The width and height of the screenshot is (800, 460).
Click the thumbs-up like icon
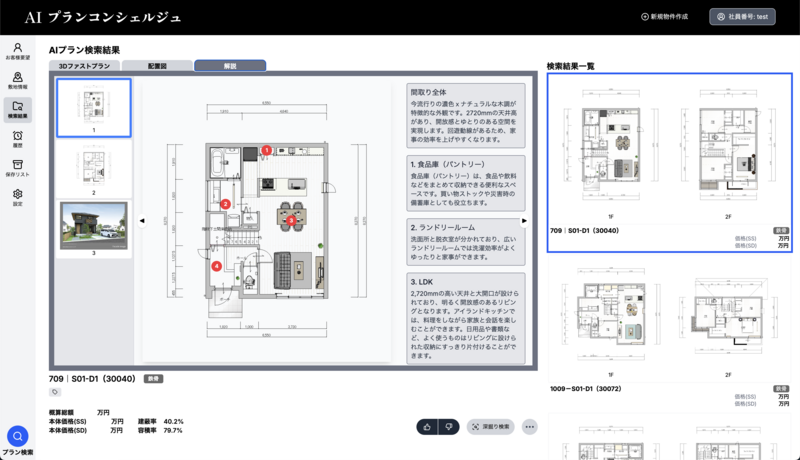tap(427, 427)
